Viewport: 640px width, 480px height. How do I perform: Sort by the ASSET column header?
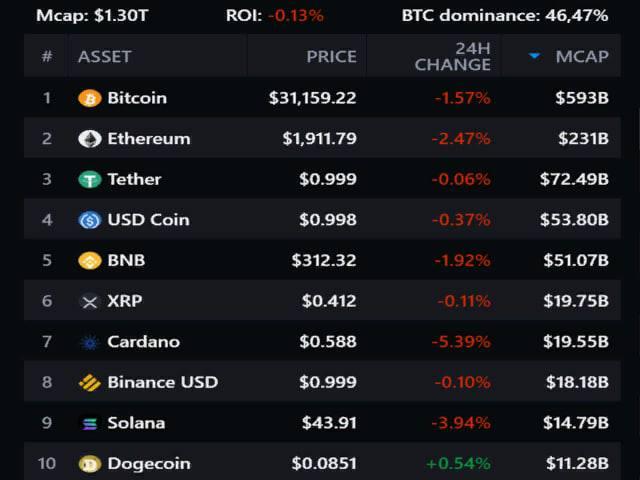tap(105, 56)
